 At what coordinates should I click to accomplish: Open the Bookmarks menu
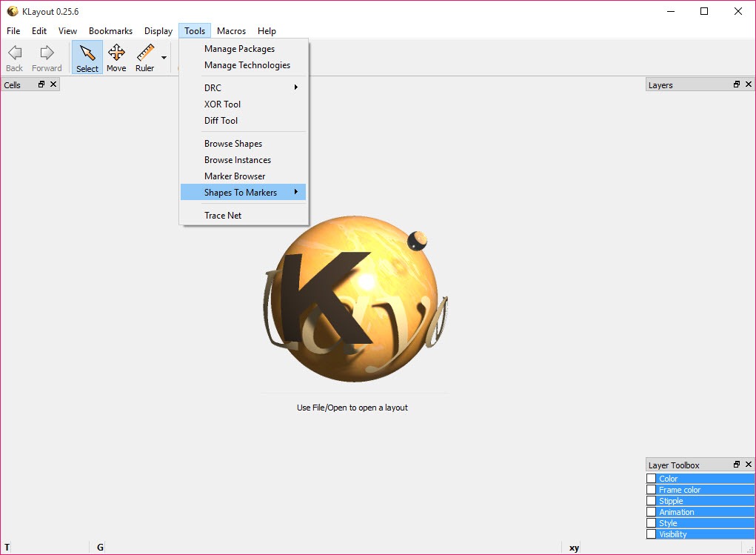point(110,31)
